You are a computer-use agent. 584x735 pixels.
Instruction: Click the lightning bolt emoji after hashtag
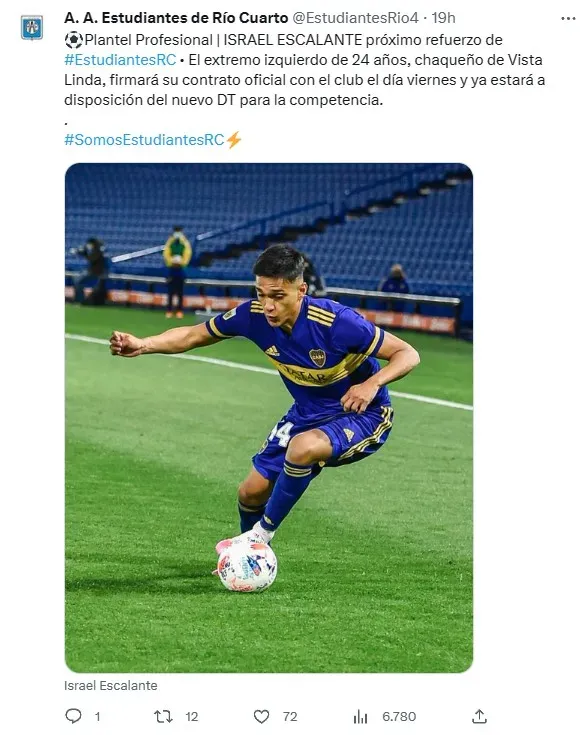click(234, 140)
